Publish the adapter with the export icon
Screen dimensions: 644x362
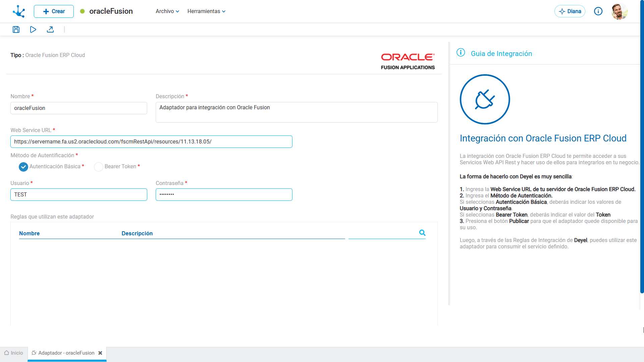pyautogui.click(x=50, y=29)
